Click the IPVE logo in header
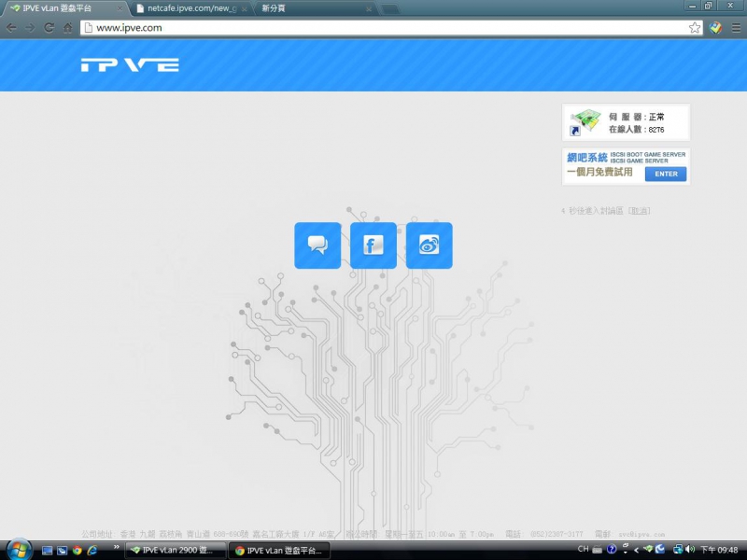747x560 pixels. click(129, 65)
